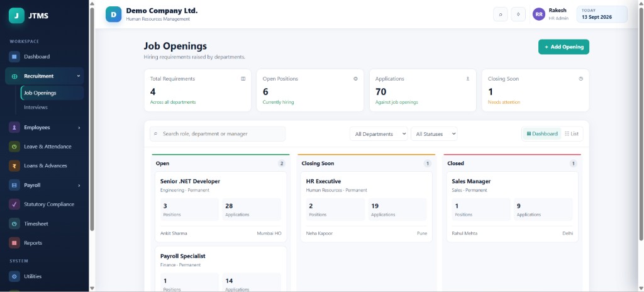The width and height of the screenshot is (644, 292).
Task: Expand the Payroll submenu
Action: click(x=79, y=186)
